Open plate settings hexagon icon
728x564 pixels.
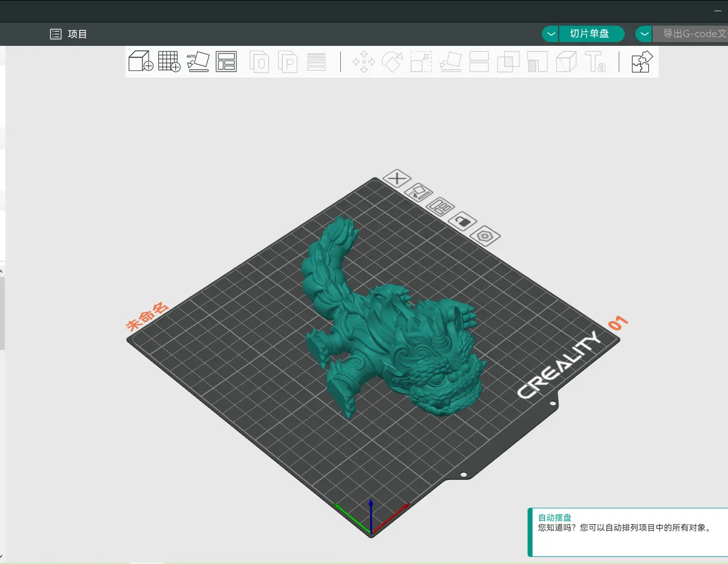484,236
